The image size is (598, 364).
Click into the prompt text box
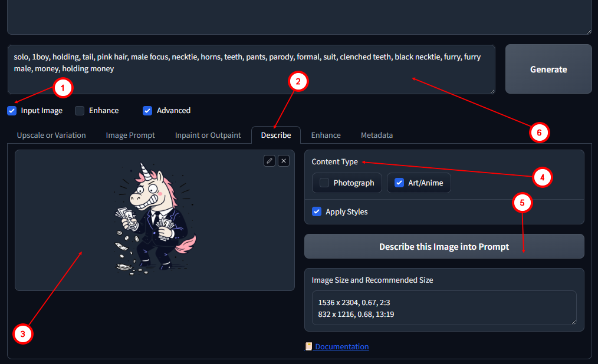coord(251,70)
